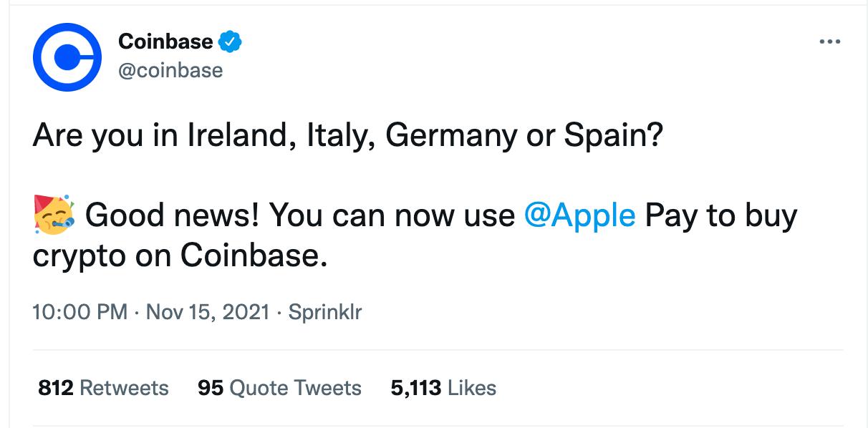This screenshot has width=868, height=428.
Task: Click the Sprinklr source link
Action: 326,311
